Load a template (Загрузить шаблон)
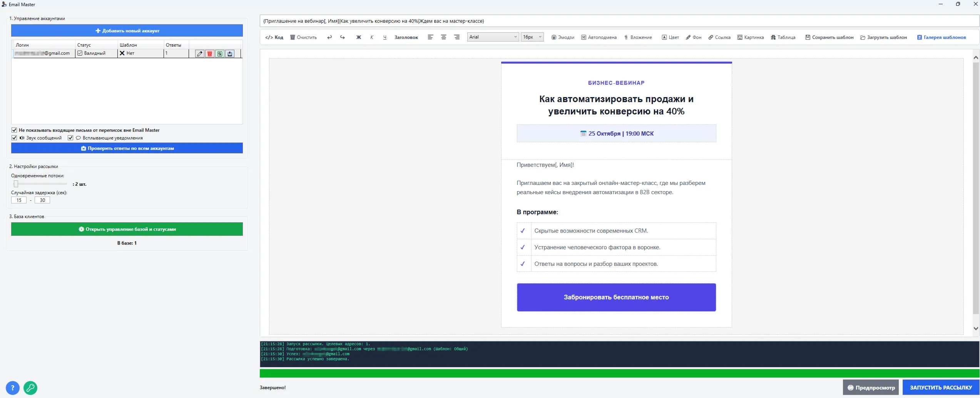The image size is (980, 398). pyautogui.click(x=884, y=37)
